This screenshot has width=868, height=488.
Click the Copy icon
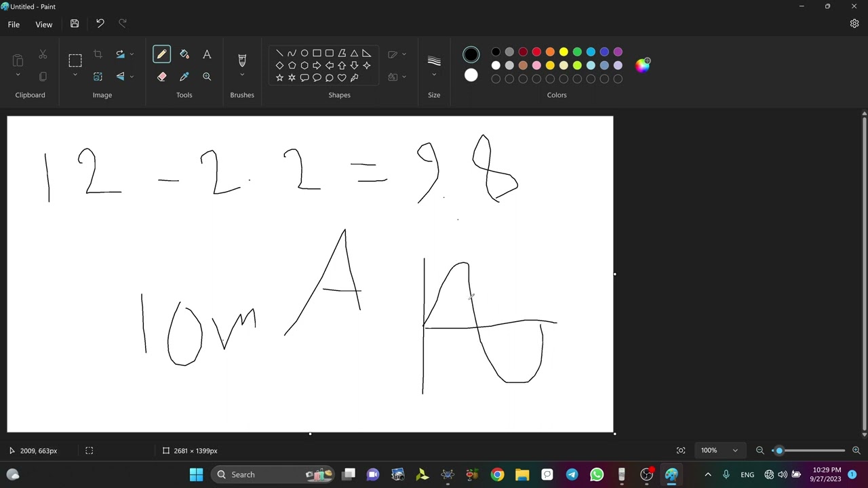point(43,77)
